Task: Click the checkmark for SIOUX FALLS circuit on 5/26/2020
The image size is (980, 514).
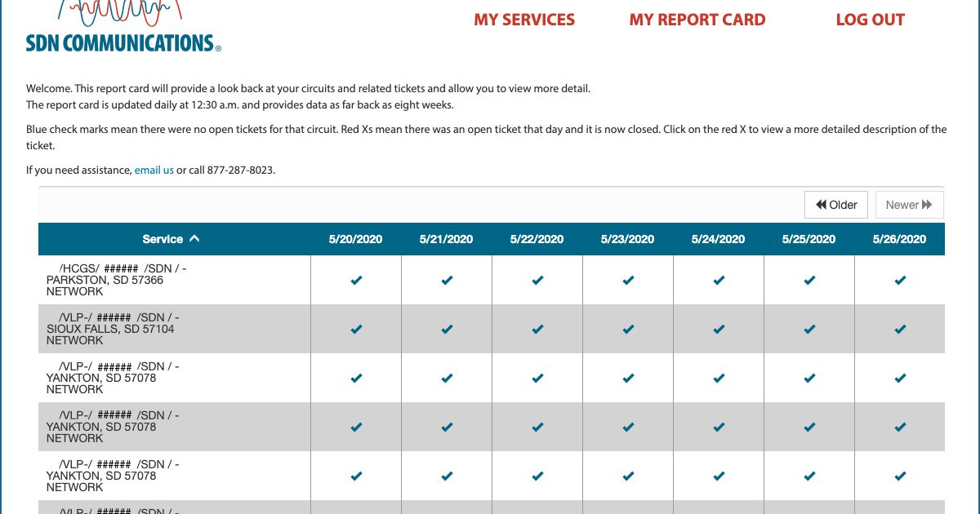Action: pyautogui.click(x=899, y=329)
